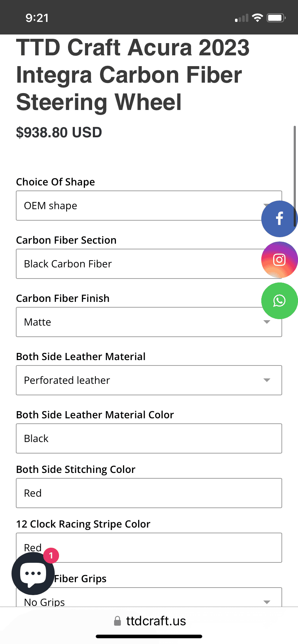Tap the lock icon beside URL
Image resolution: width=298 pixels, height=644 pixels.
pos(117,621)
